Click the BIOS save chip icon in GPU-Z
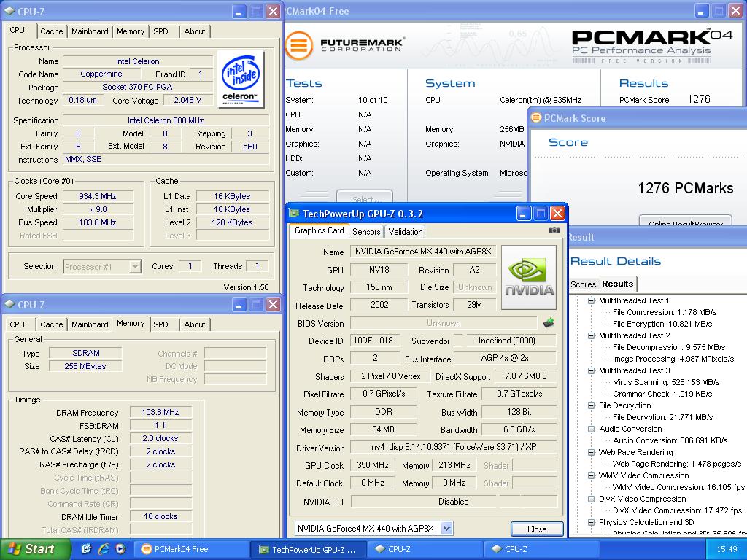 point(549,323)
